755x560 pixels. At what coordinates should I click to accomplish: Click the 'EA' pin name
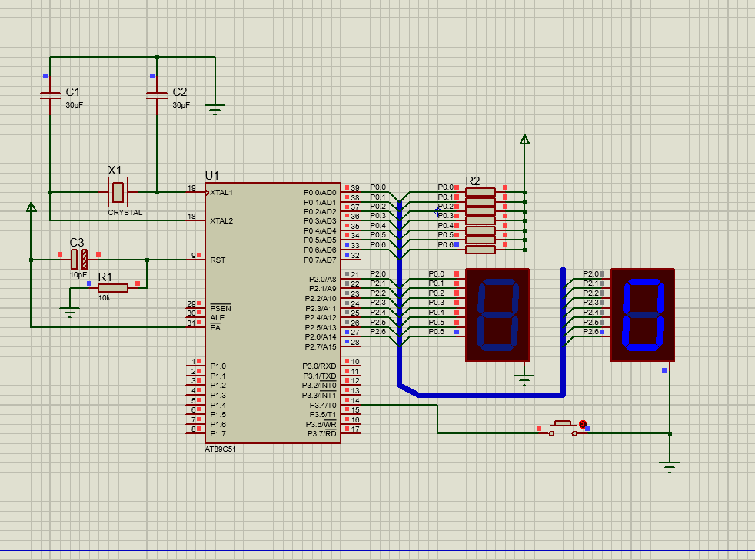pyautogui.click(x=215, y=328)
